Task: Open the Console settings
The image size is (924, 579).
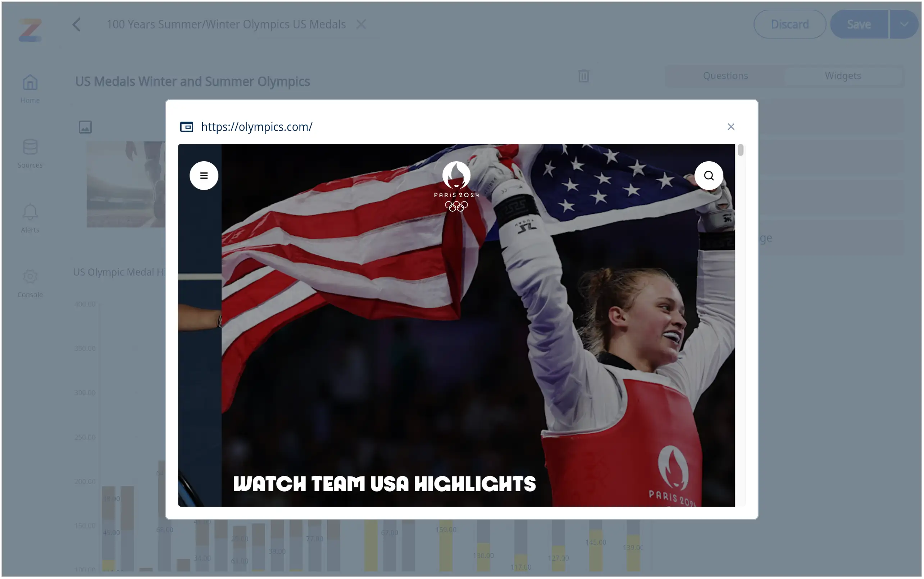Action: 30,283
